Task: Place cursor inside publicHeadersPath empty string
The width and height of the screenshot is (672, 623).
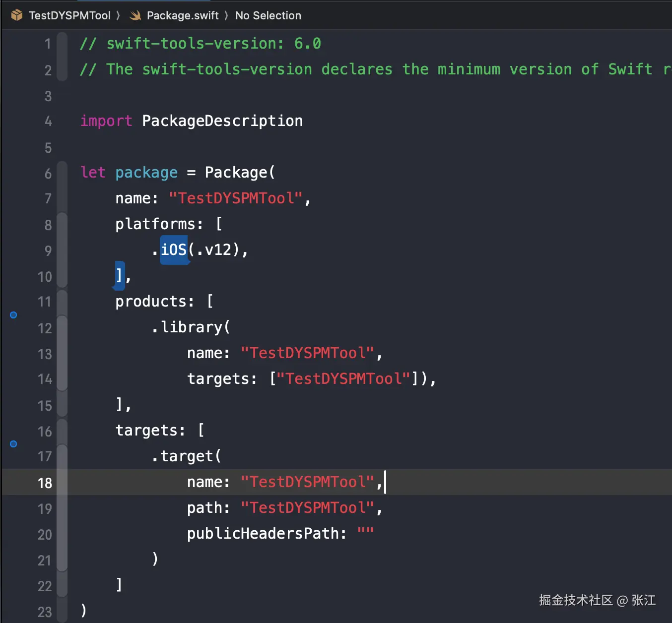Action: tap(366, 533)
